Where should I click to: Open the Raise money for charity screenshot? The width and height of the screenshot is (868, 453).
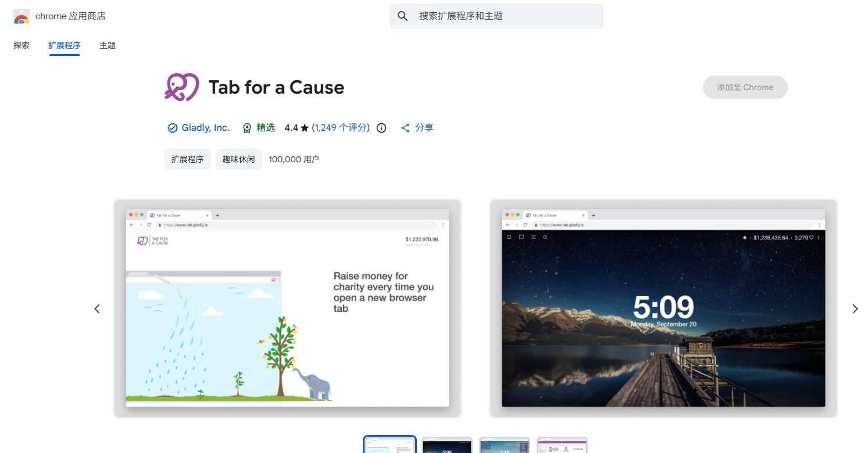287,308
